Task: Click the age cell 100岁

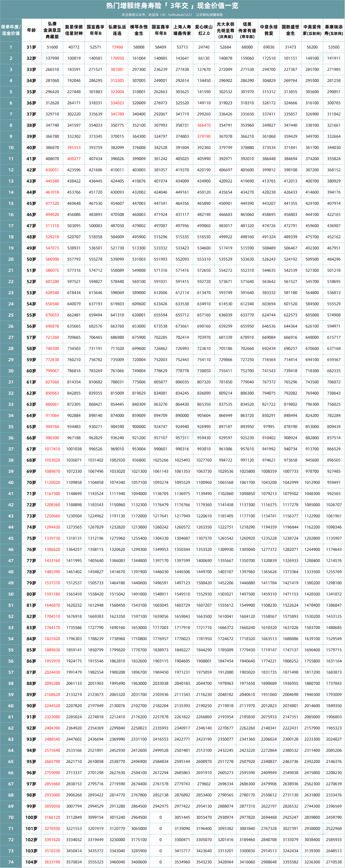Action: tap(31, 817)
